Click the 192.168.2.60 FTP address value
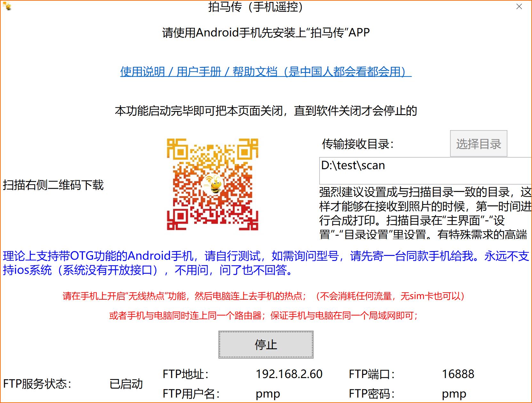This screenshot has width=532, height=403. [289, 374]
